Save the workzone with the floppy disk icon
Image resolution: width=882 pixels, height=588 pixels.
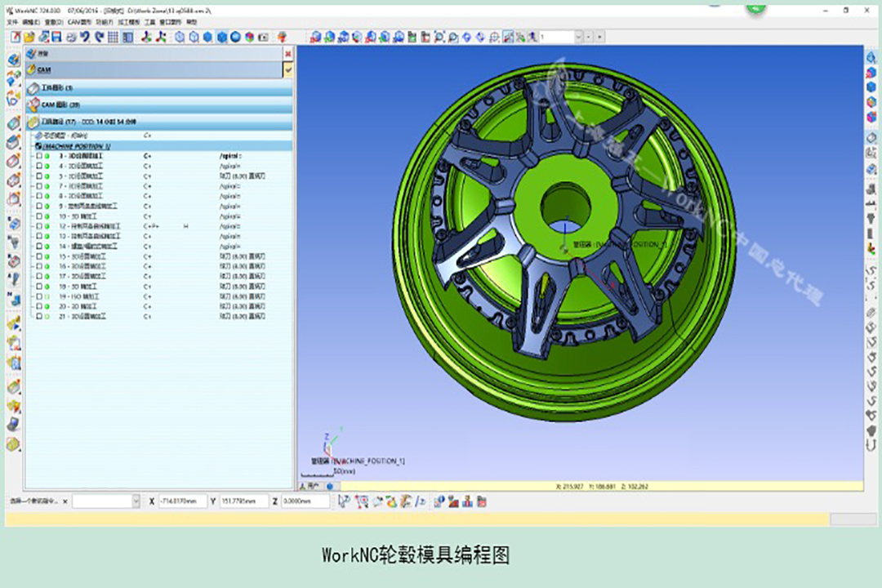tap(57, 37)
